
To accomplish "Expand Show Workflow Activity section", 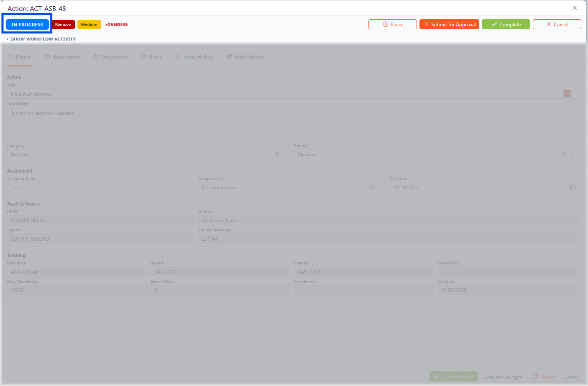I will 41,39.
